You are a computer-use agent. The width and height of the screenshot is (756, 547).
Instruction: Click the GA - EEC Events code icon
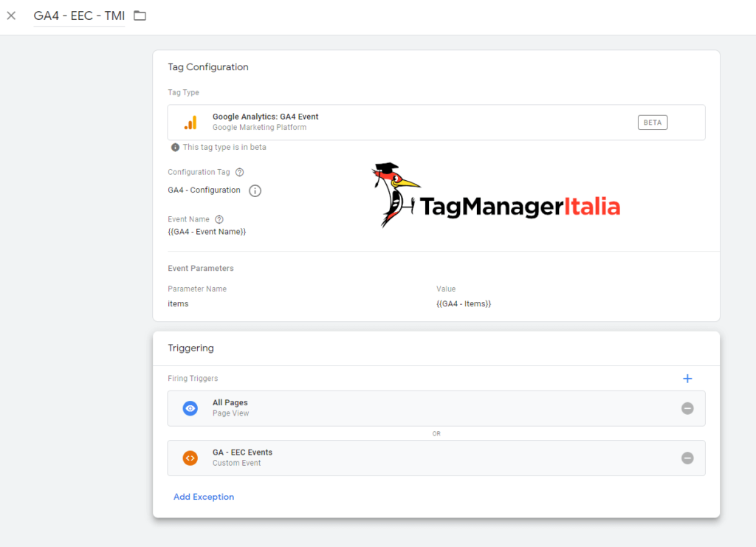click(190, 458)
